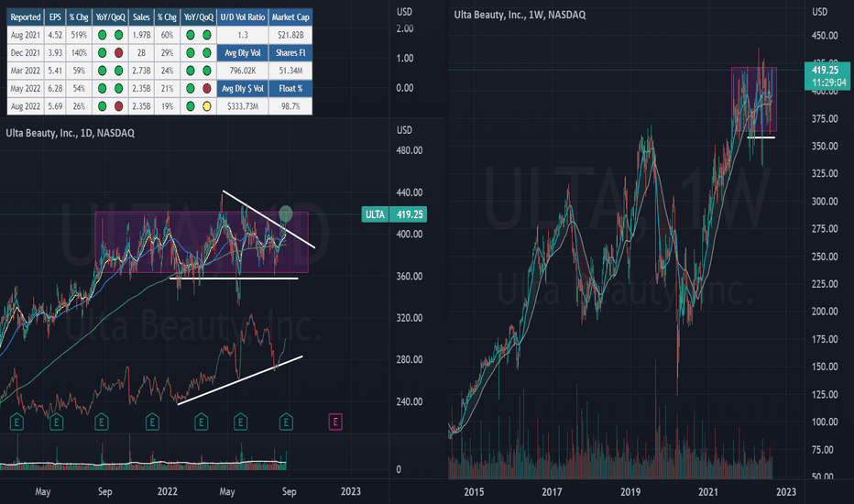
Task: Click the red dot in the Aug 2022 row
Action: [119, 106]
